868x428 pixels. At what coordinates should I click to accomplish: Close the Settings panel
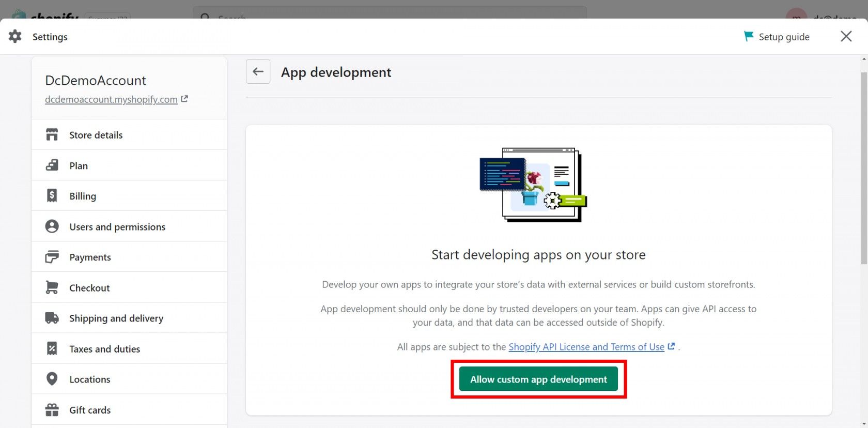pyautogui.click(x=846, y=36)
